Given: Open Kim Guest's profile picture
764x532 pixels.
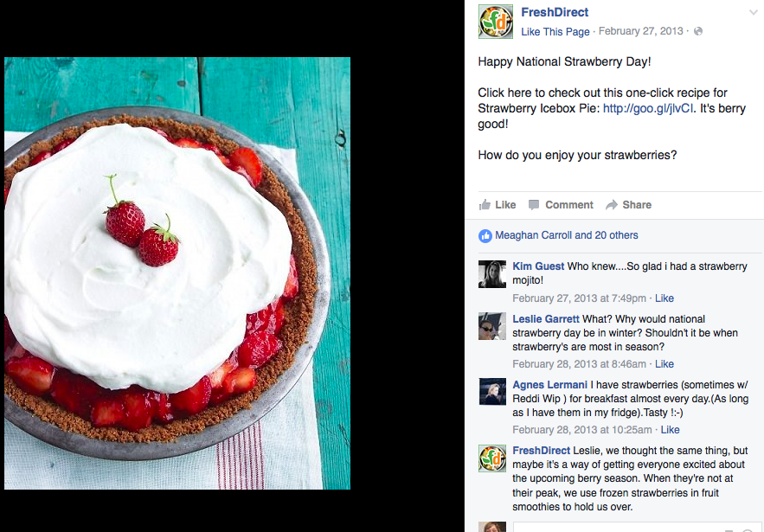Looking at the screenshot, I should pyautogui.click(x=492, y=274).
